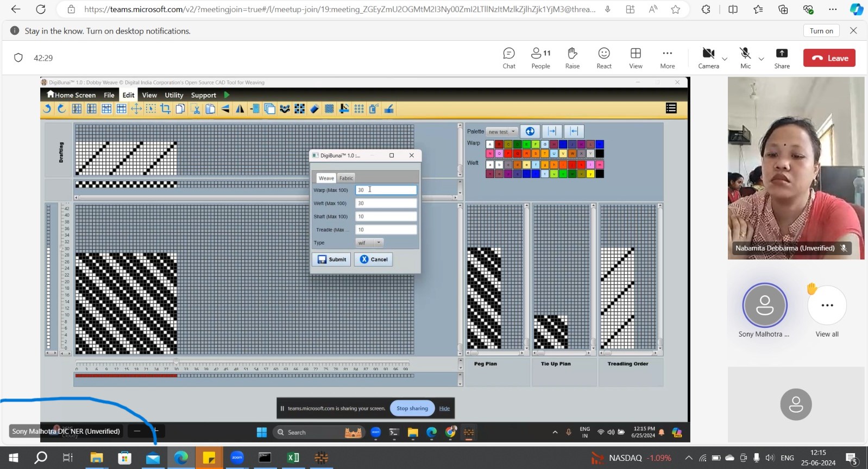Click the overlapping squares clone icon
The width and height of the screenshot is (868, 469).
[269, 109]
